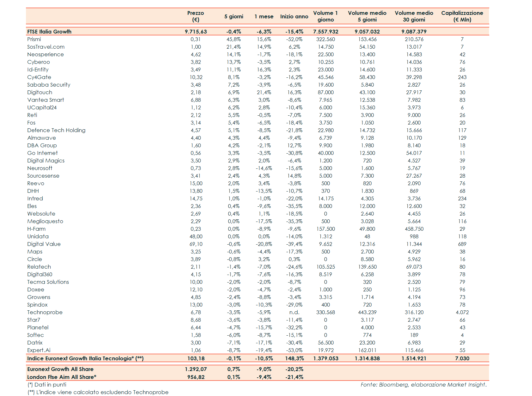Select the "DBA Group" company name
532x396 pixels.
[x=42, y=145]
